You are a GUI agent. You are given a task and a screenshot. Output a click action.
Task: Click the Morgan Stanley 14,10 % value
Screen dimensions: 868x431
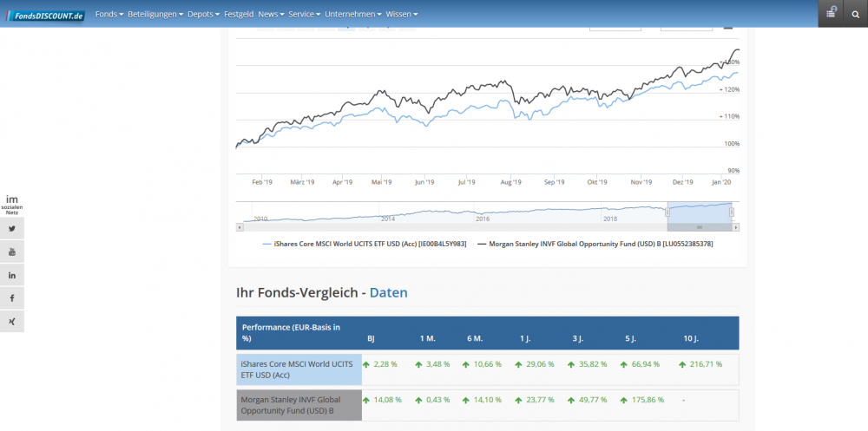pyautogui.click(x=488, y=400)
